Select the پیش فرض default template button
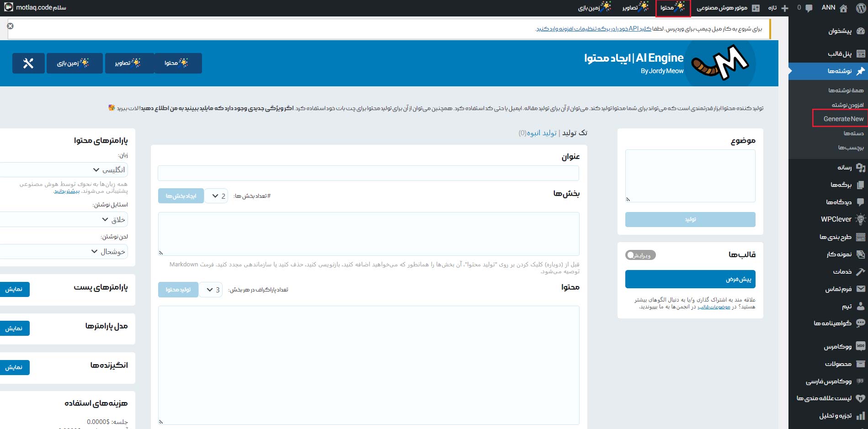This screenshot has height=429, width=868. (690, 279)
